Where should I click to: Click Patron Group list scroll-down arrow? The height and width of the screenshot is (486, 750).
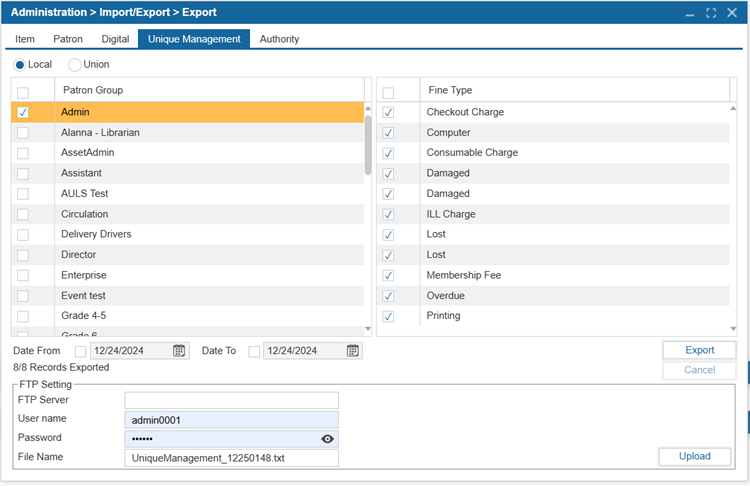(368, 329)
